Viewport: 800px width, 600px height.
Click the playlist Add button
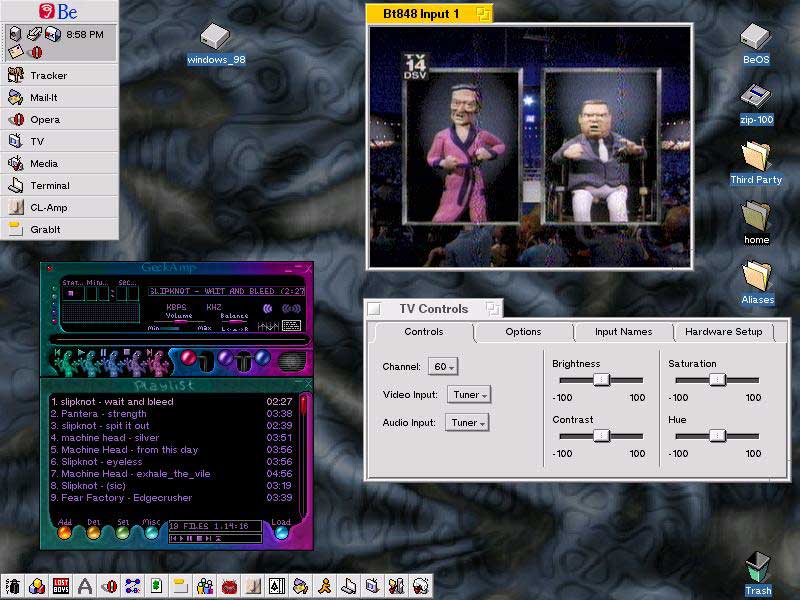pyautogui.click(x=64, y=532)
